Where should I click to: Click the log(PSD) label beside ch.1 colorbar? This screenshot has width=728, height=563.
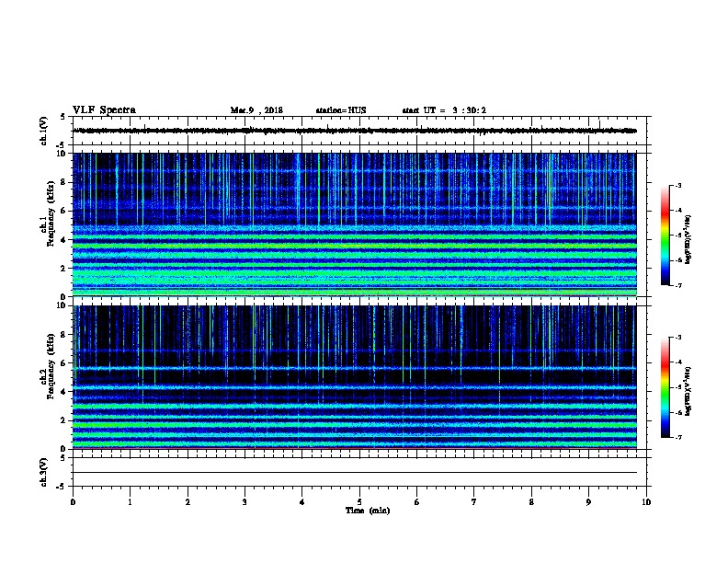click(x=688, y=239)
